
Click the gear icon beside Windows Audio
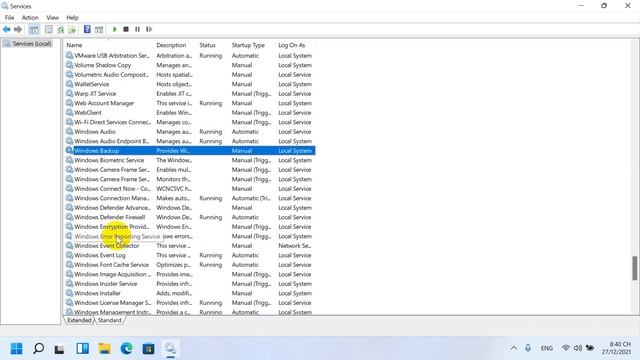69,131
